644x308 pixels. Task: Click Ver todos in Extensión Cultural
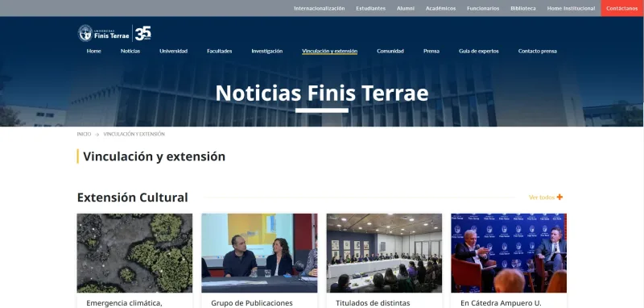(541, 198)
